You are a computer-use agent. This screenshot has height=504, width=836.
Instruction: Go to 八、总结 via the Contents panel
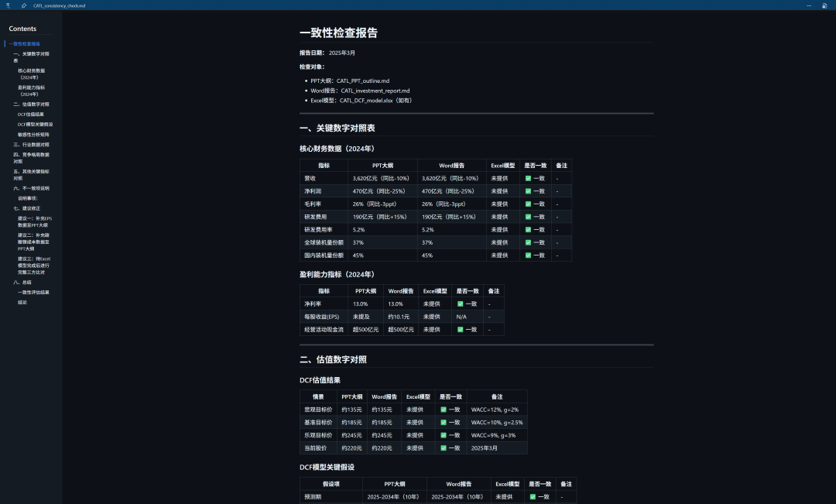24,282
